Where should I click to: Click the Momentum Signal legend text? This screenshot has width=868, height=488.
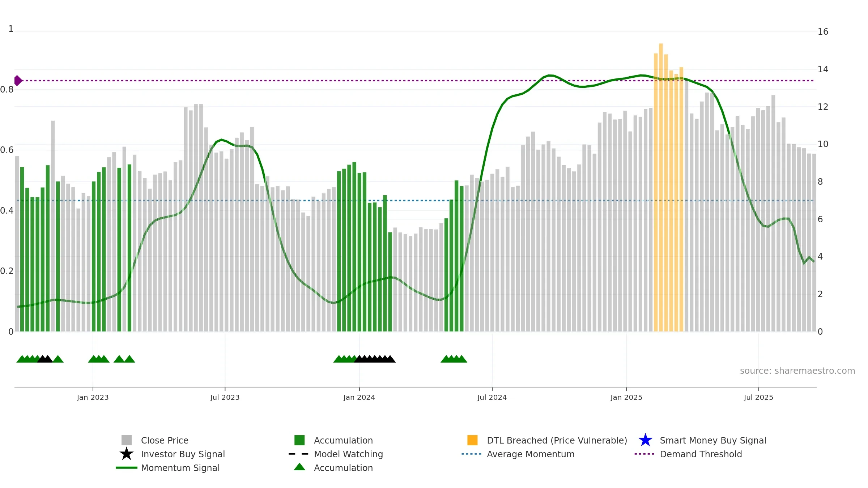pos(180,468)
